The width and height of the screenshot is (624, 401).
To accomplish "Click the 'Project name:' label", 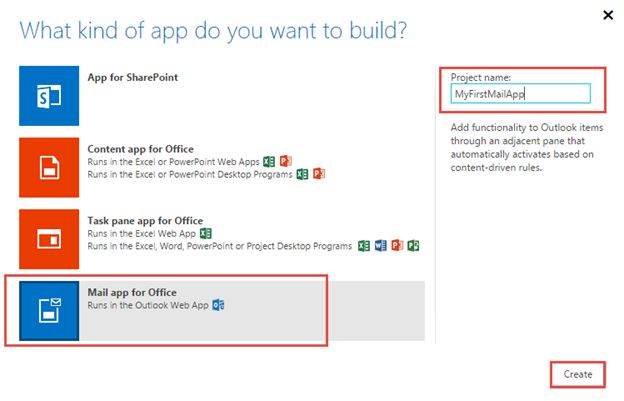I will (481, 77).
